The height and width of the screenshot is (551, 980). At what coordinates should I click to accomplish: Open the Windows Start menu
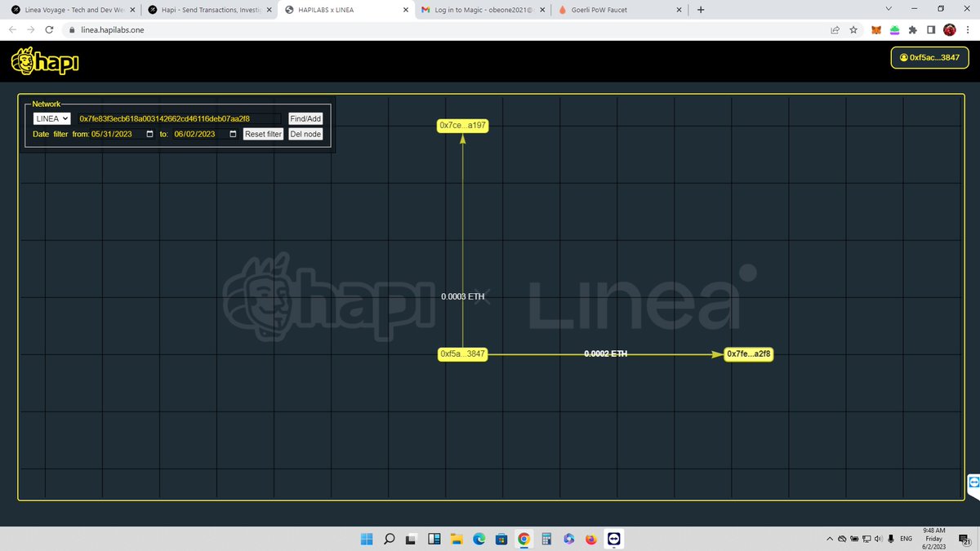coord(367,539)
